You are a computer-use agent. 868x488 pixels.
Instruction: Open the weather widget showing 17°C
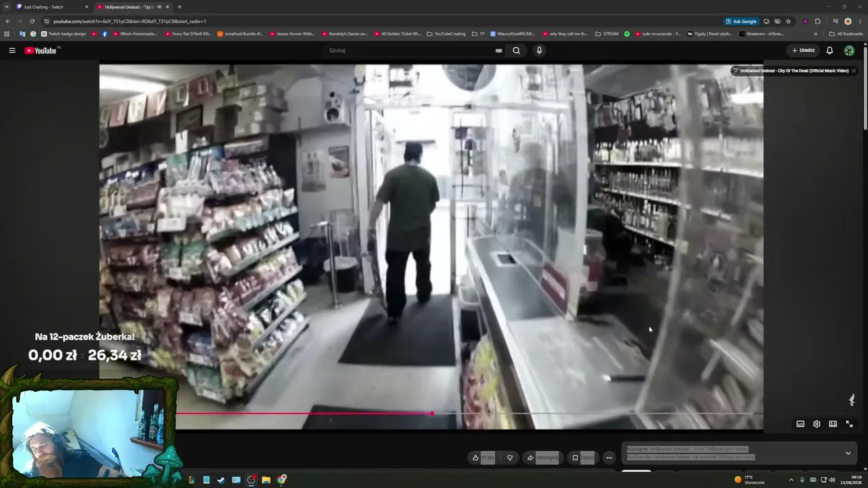749,480
